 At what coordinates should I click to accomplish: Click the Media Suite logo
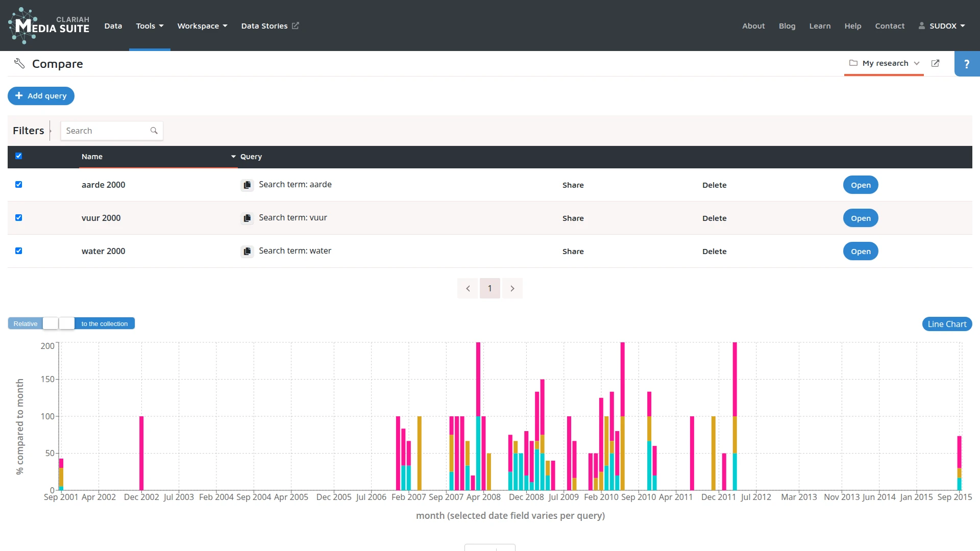click(48, 26)
